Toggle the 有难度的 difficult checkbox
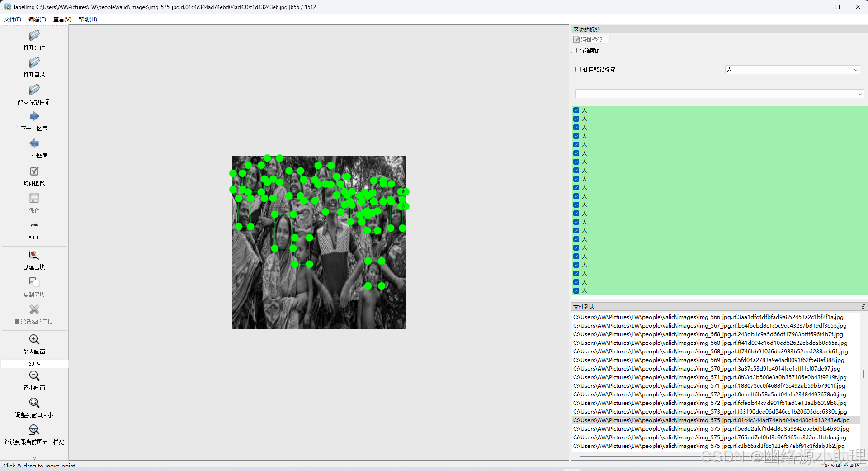 574,51
